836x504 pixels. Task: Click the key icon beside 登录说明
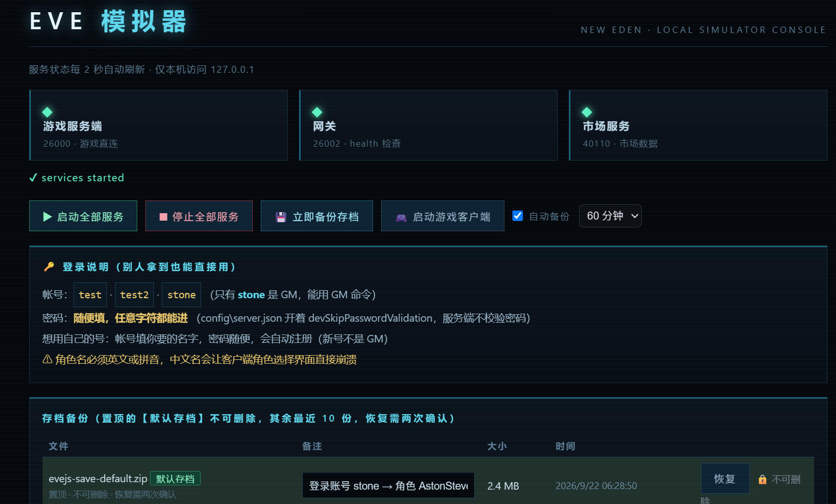click(x=49, y=266)
